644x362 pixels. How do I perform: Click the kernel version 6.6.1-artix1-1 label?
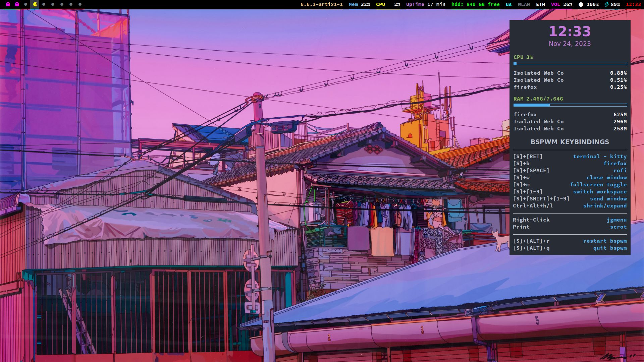pyautogui.click(x=321, y=4)
